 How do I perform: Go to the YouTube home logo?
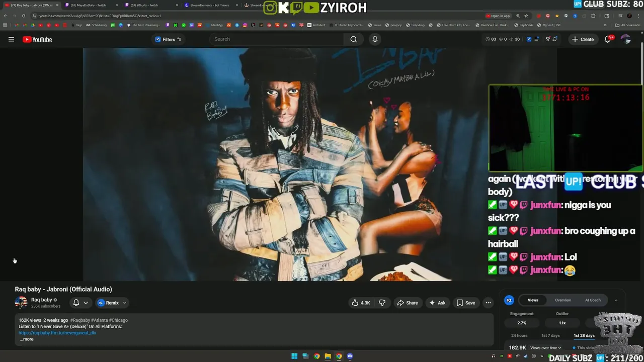click(x=37, y=39)
